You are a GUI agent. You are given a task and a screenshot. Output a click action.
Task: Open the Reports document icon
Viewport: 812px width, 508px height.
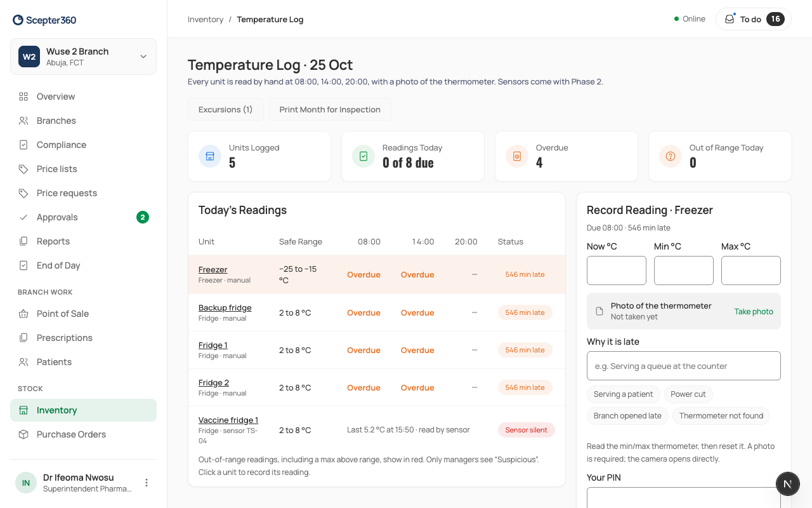(x=23, y=241)
